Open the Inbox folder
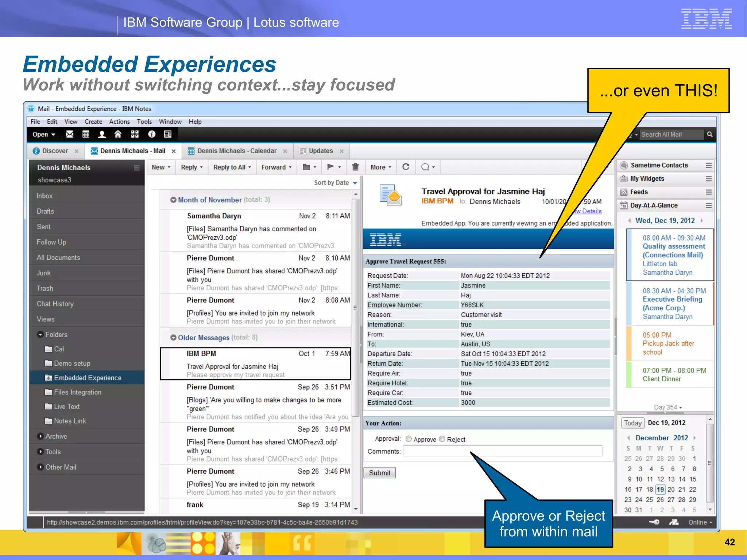The width and height of the screenshot is (747, 560). (x=87, y=196)
